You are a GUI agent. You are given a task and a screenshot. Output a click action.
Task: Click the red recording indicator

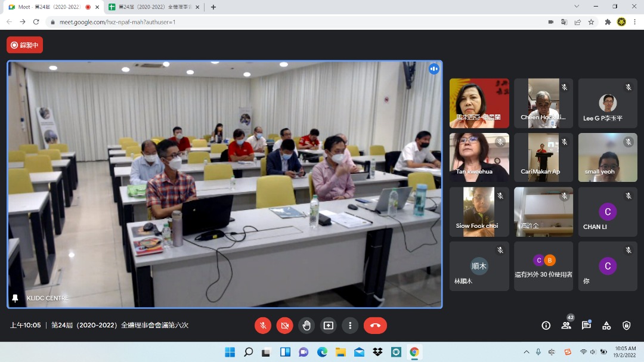(24, 45)
